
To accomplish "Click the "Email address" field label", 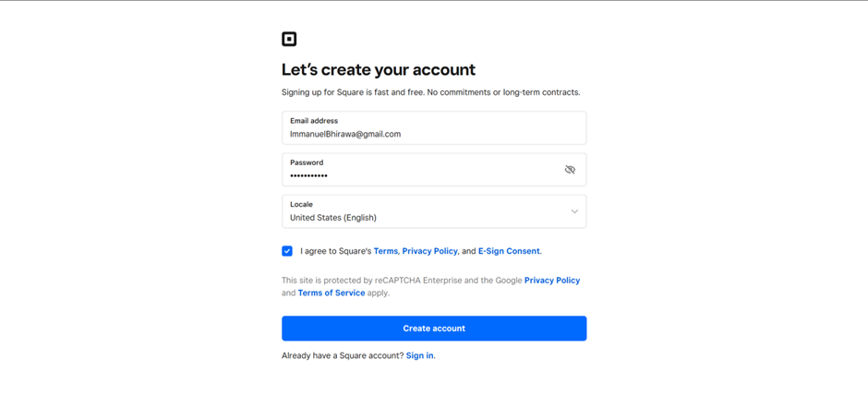I will pyautogui.click(x=314, y=121).
